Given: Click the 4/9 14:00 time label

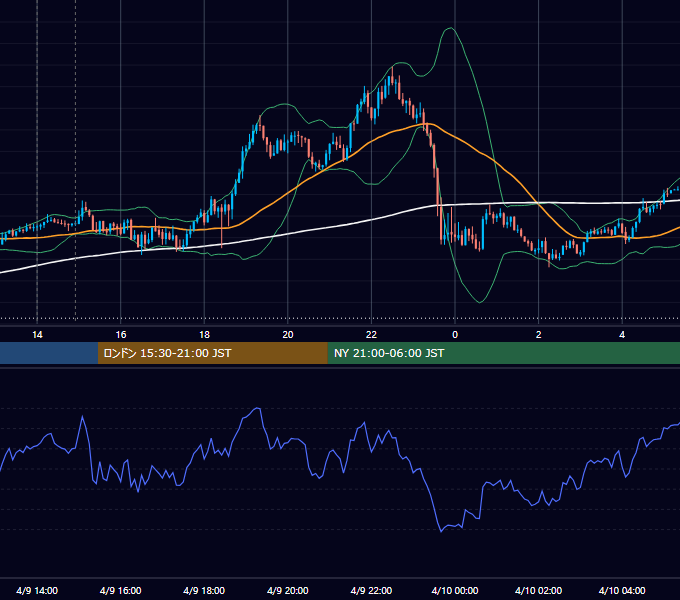Looking at the screenshot, I should click(37, 590).
